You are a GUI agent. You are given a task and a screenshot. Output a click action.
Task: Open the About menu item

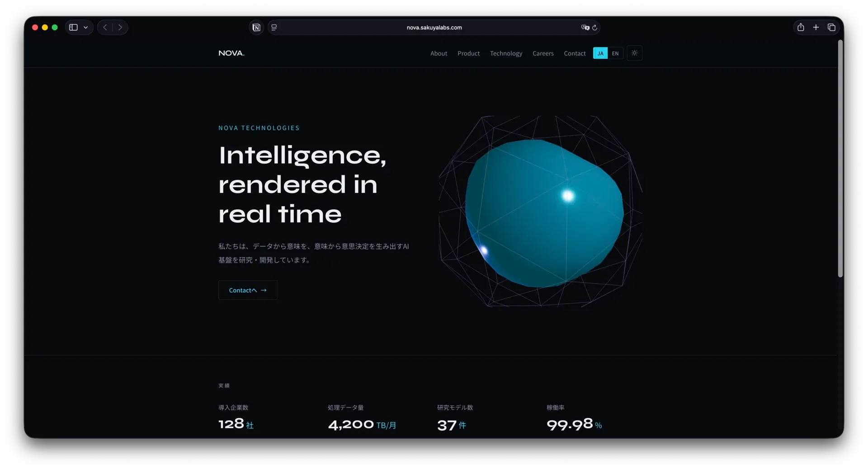(x=439, y=53)
